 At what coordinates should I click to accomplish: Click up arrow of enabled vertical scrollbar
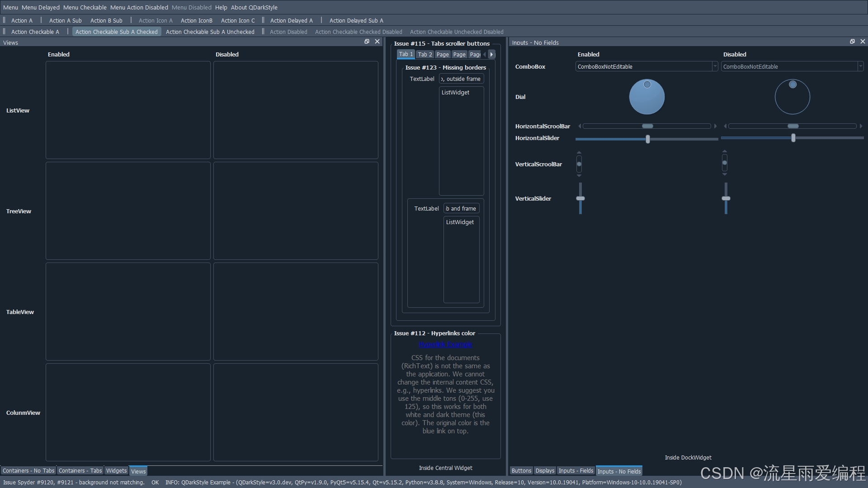coord(579,153)
